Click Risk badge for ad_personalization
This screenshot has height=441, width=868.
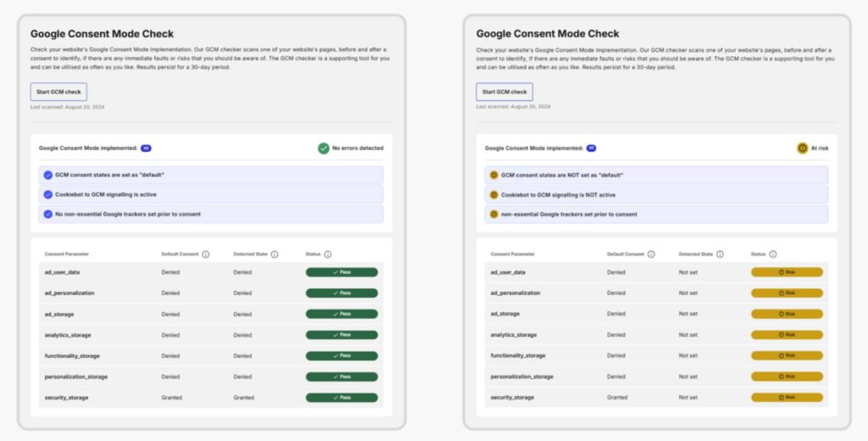[787, 293]
